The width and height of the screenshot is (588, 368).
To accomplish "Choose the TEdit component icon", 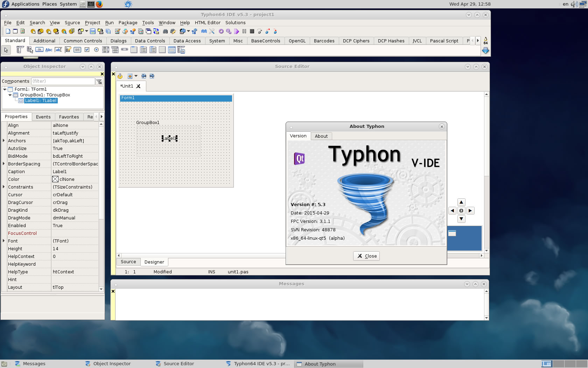I will (58, 50).
